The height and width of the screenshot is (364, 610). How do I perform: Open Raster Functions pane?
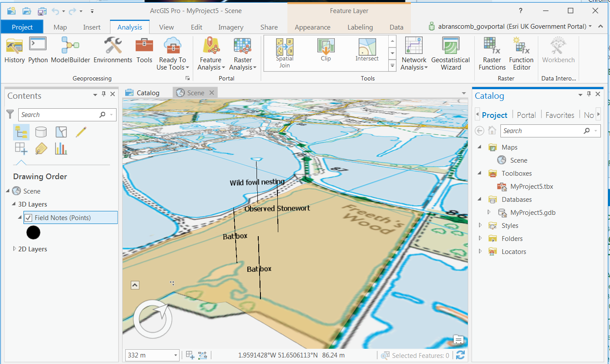coord(492,54)
